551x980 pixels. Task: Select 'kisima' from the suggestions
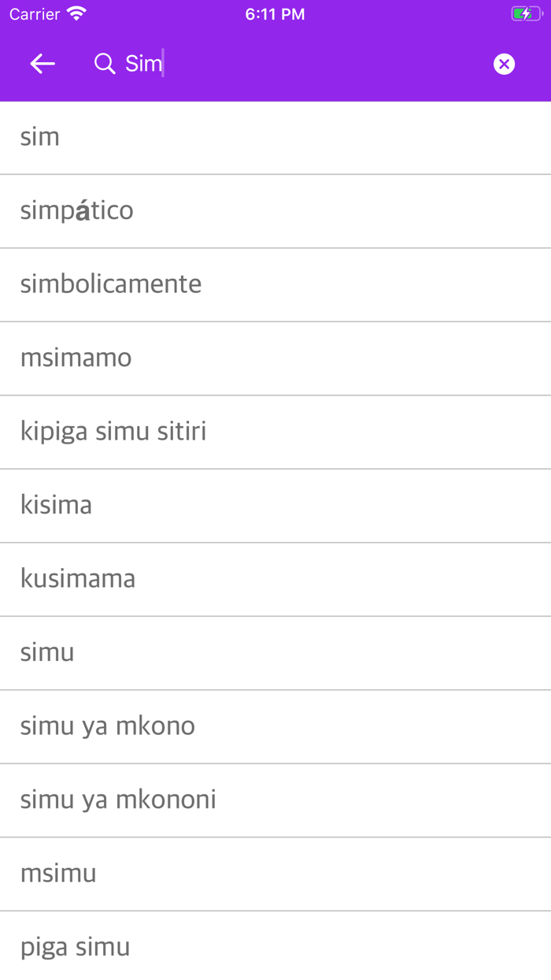(275, 505)
